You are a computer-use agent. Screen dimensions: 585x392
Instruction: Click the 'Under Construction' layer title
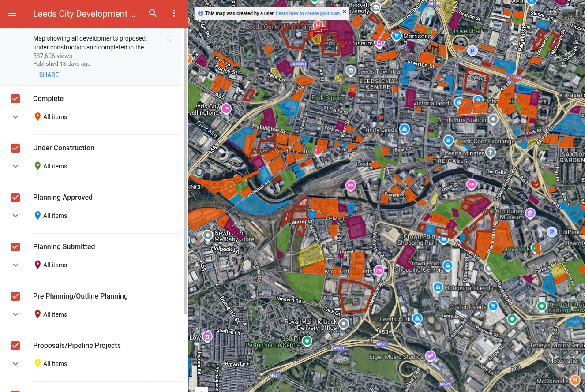pyautogui.click(x=64, y=148)
